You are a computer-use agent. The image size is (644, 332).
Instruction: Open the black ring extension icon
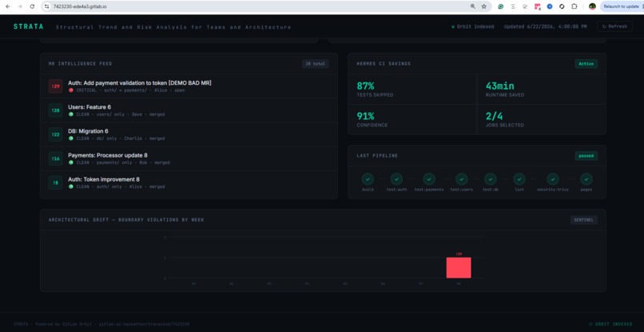[562, 6]
